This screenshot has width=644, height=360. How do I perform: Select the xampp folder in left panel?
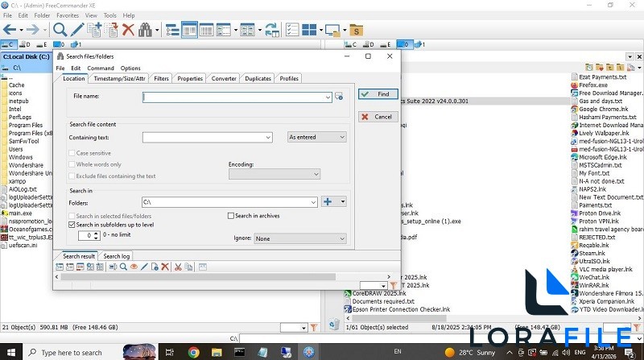[x=17, y=181]
